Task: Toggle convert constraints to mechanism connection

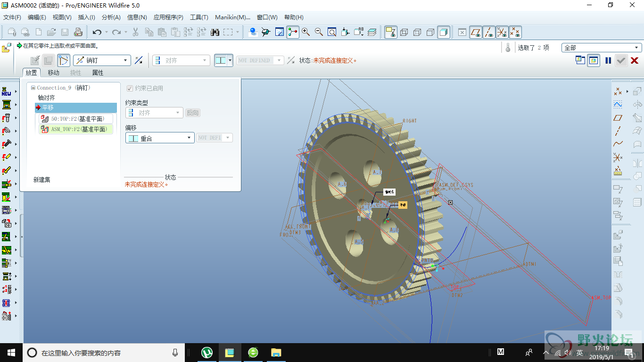Action: [x=64, y=60]
